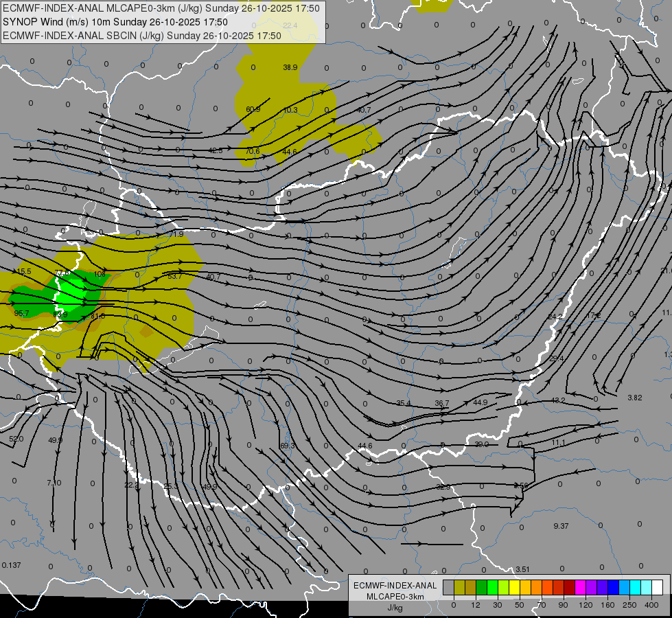The height and width of the screenshot is (618, 672).
Task: Click legend tick label 120
Action: (586, 605)
